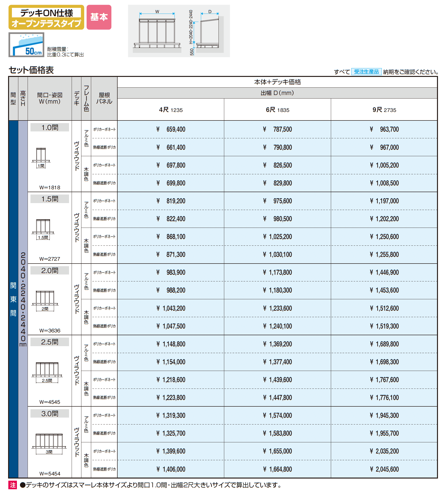Click the W=5454 width label
447x504 pixels.
pos(50,474)
